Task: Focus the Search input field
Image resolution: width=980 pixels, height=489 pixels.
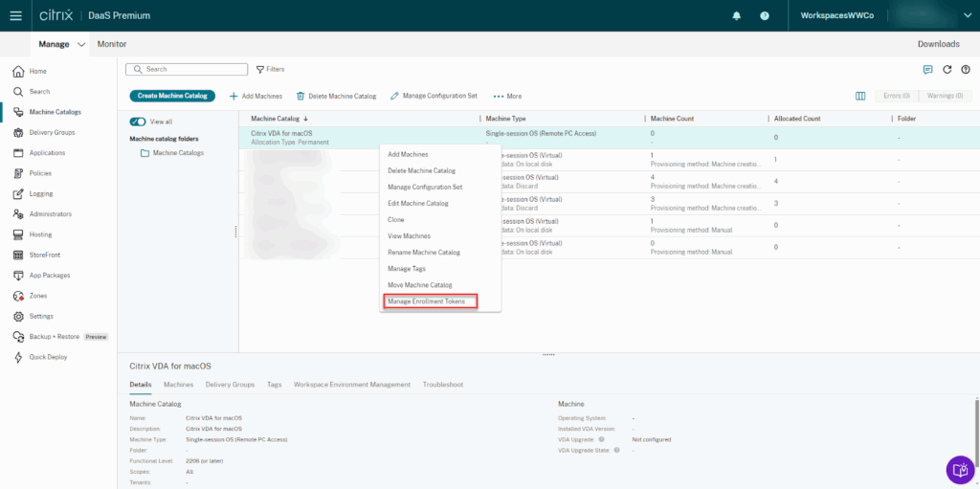Action: coord(187,70)
